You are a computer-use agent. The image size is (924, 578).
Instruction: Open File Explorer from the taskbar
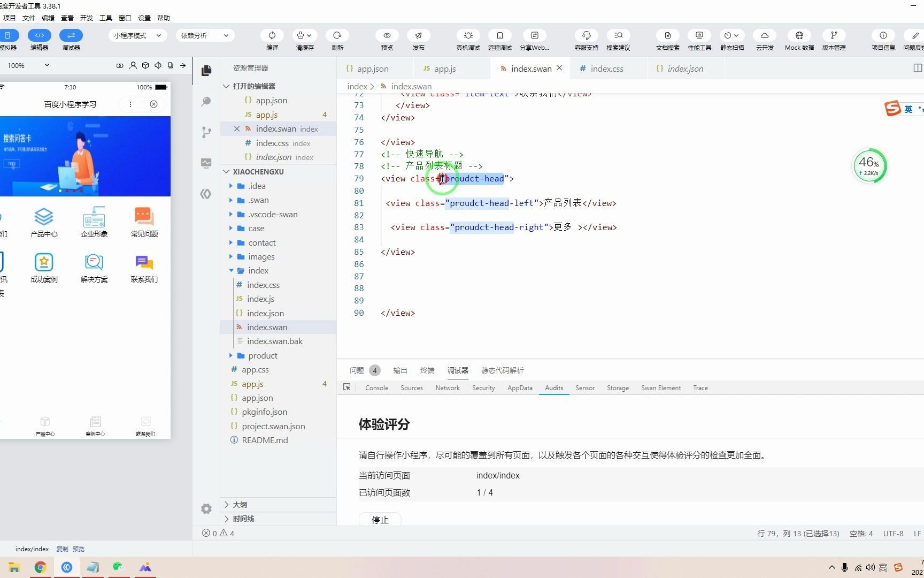coord(14,567)
